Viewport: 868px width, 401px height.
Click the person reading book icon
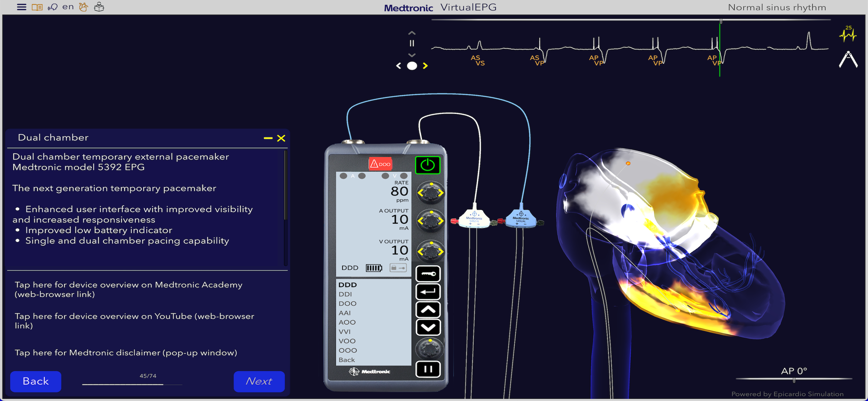click(99, 7)
